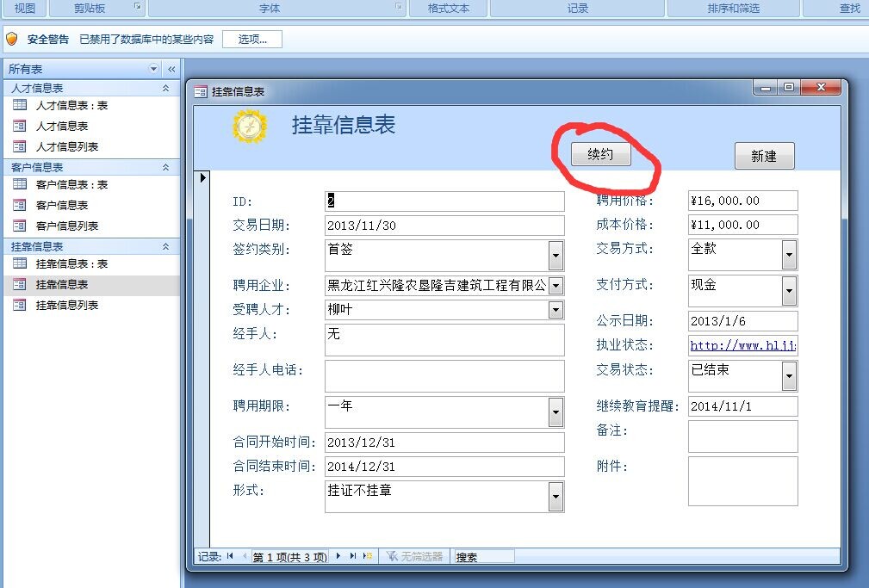Image resolution: width=869 pixels, height=588 pixels.
Task: Collapse the 客户信息表 group chevron
Action: (x=165, y=167)
